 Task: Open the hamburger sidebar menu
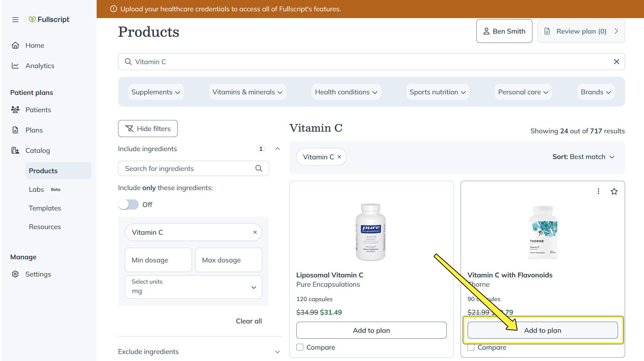tap(15, 19)
